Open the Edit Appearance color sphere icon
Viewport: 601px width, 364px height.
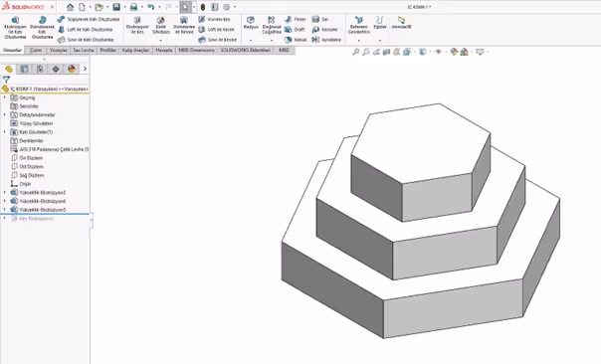454,52
